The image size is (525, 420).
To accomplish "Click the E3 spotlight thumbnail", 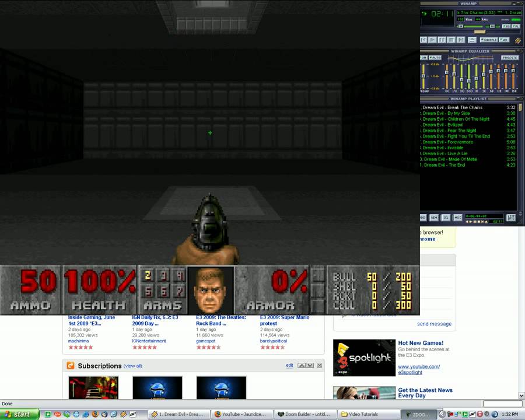I will pyautogui.click(x=364, y=358).
